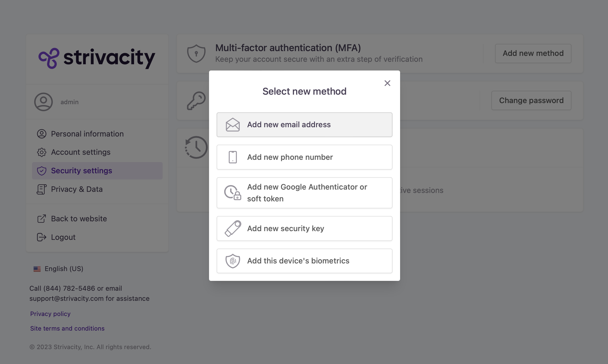The image size is (608, 364).
Task: Click the phone icon in the method list
Action: (x=233, y=157)
